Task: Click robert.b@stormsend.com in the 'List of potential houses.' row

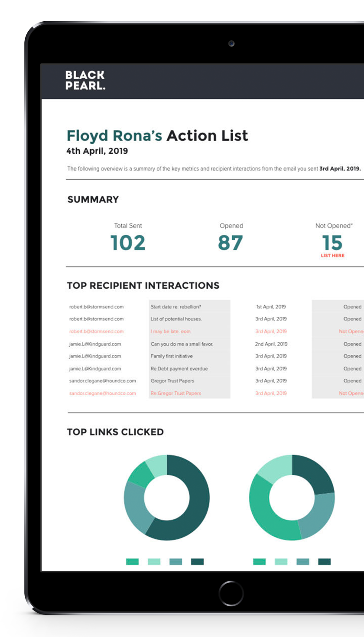Action: (x=97, y=319)
